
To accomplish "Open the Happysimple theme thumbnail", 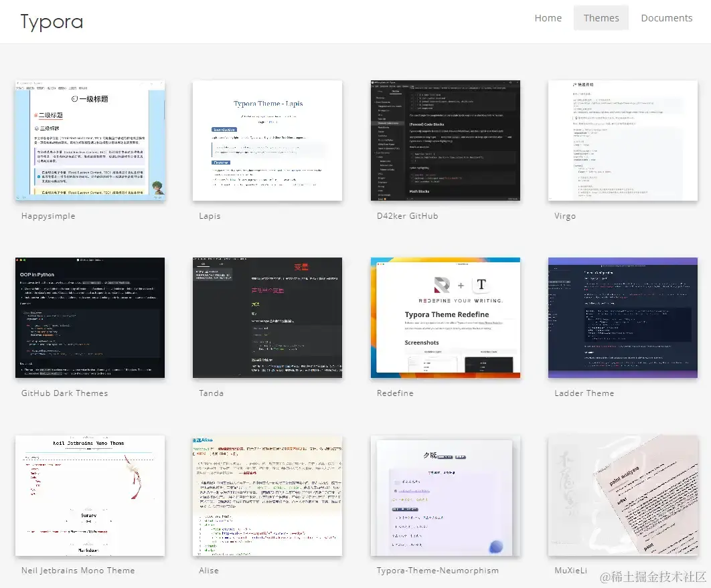I will click(x=90, y=140).
